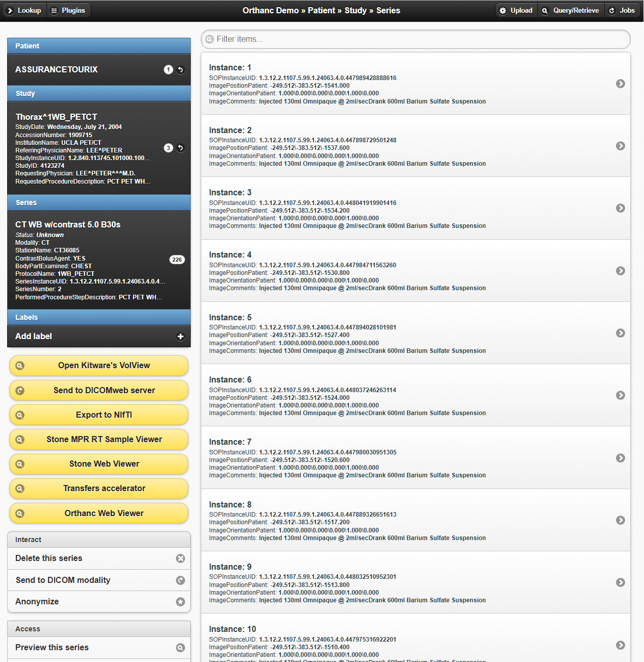Viewport: 644px width, 662px height.
Task: Click ImagePositionPatient ending -1517.200
Action: pos(279,522)
